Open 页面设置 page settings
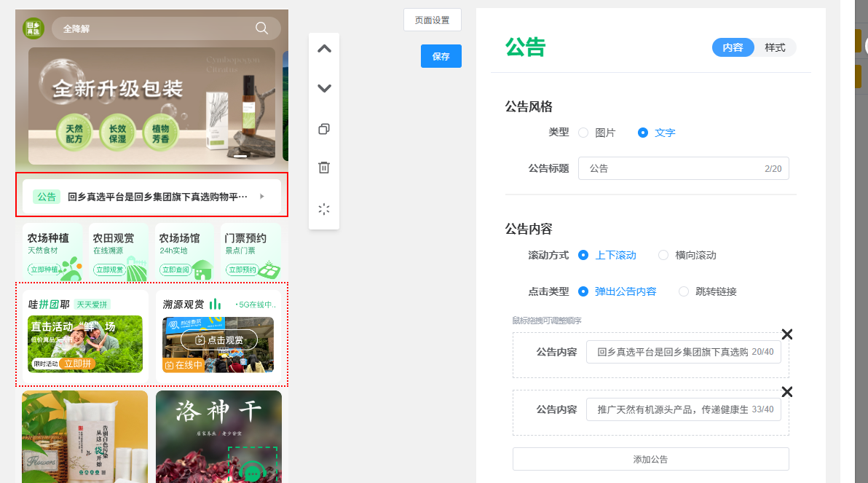Screen dimensions: 868x483 [432, 20]
